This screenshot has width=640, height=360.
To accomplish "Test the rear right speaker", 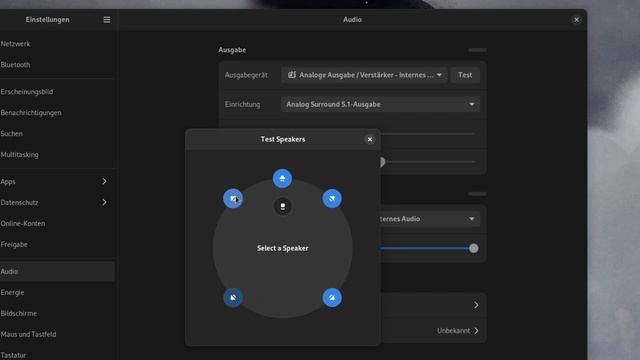I will (332, 298).
